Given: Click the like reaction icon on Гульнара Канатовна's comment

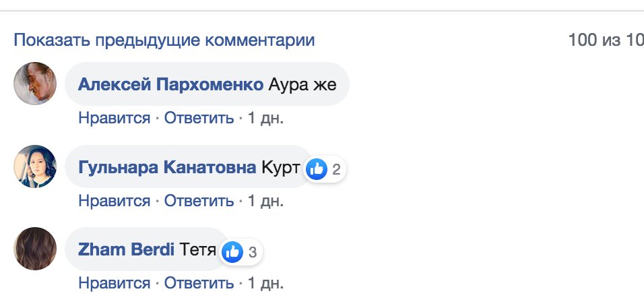Looking at the screenshot, I should tap(317, 169).
